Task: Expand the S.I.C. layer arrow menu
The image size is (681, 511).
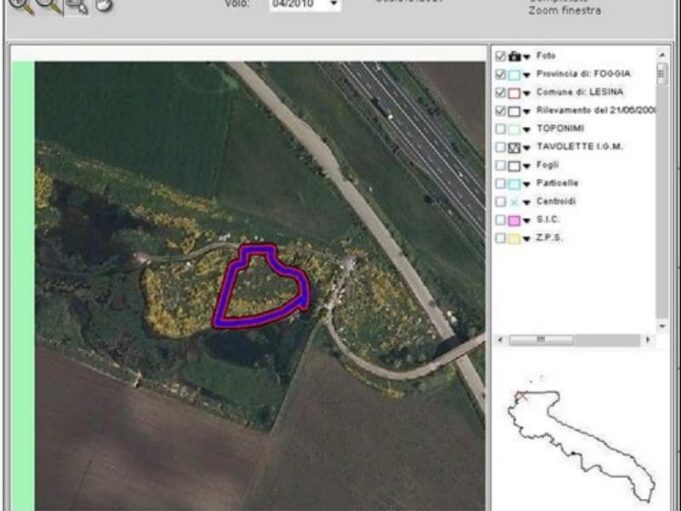Action: 527,220
